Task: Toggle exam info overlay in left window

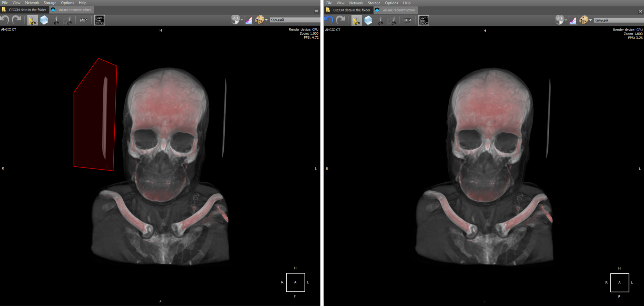Action: click(x=100, y=20)
